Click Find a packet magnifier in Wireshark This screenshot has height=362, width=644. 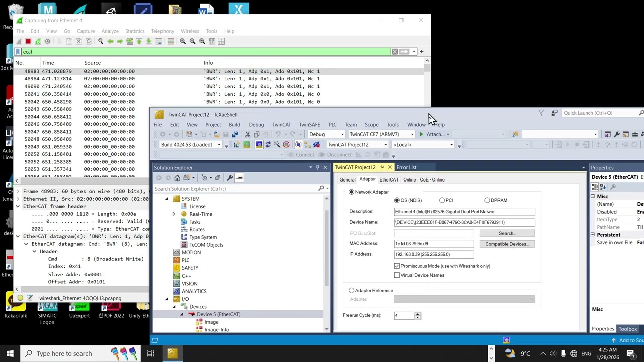click(100, 41)
